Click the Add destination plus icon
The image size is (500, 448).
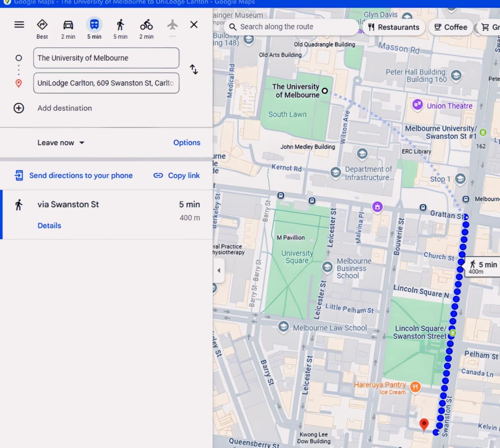pyautogui.click(x=19, y=108)
